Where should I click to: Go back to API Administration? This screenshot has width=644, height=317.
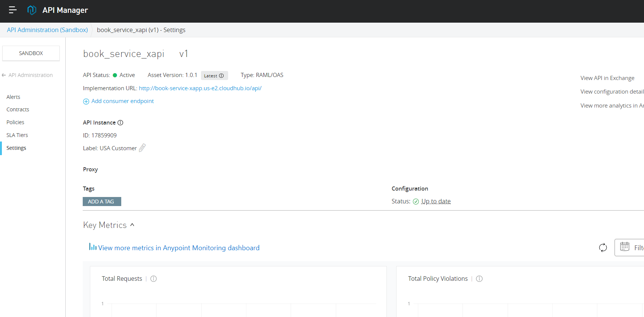[31, 75]
